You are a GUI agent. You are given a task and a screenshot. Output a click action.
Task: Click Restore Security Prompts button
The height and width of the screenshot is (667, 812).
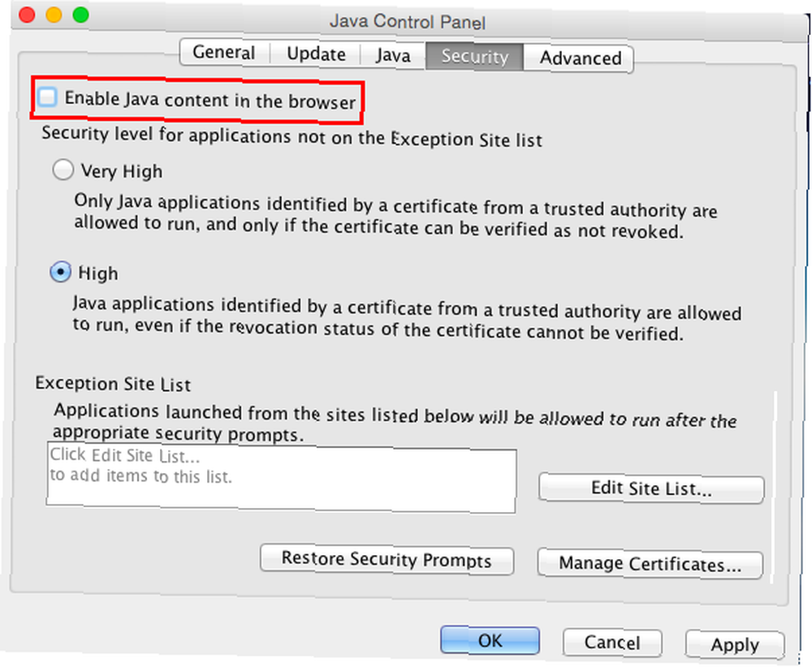(x=387, y=560)
